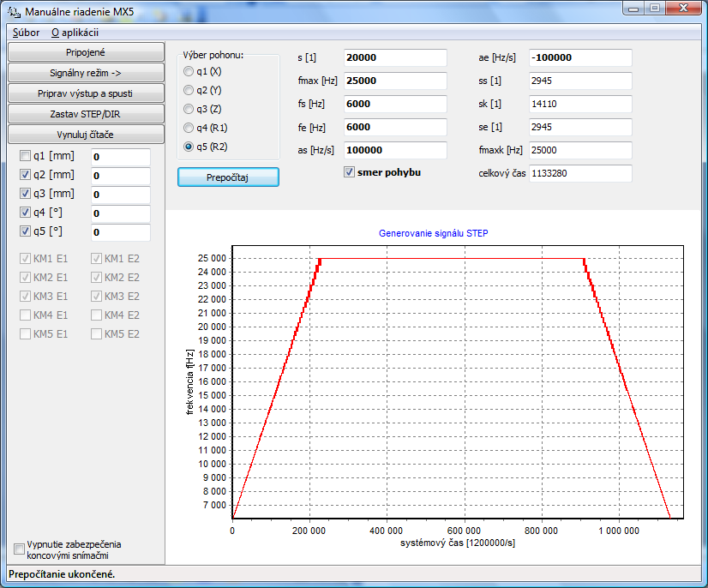Image resolution: width=708 pixels, height=588 pixels.
Task: Toggle the smer pohybu checkbox
Action: [x=349, y=172]
